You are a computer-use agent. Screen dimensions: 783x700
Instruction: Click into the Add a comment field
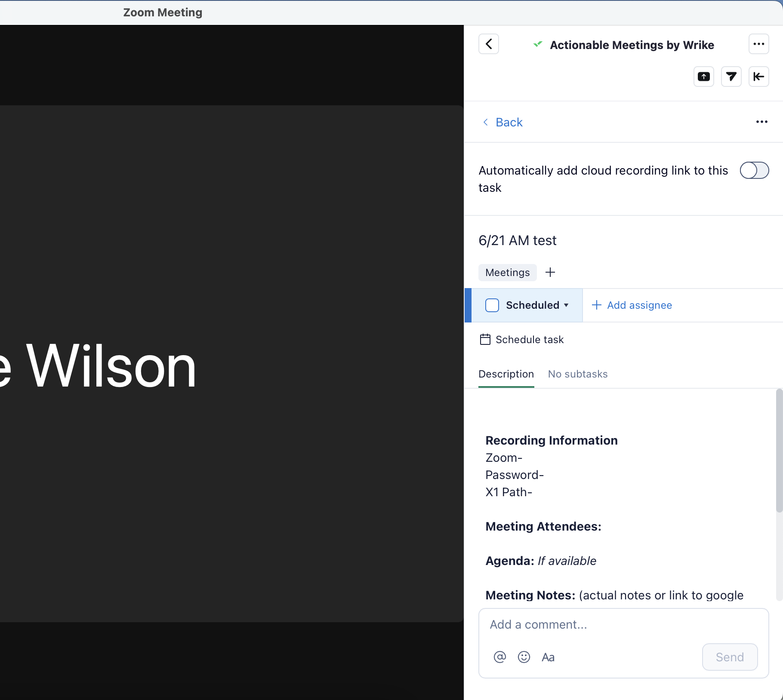point(624,625)
